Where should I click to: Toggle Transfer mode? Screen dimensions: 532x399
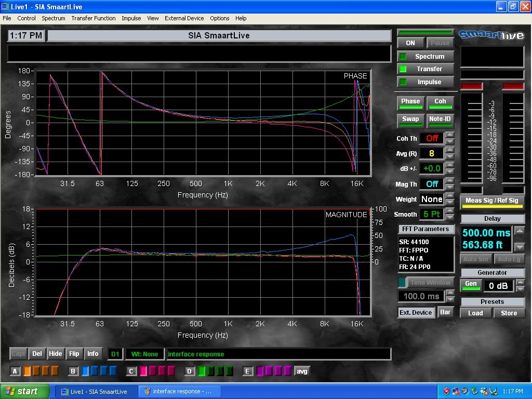[425, 69]
